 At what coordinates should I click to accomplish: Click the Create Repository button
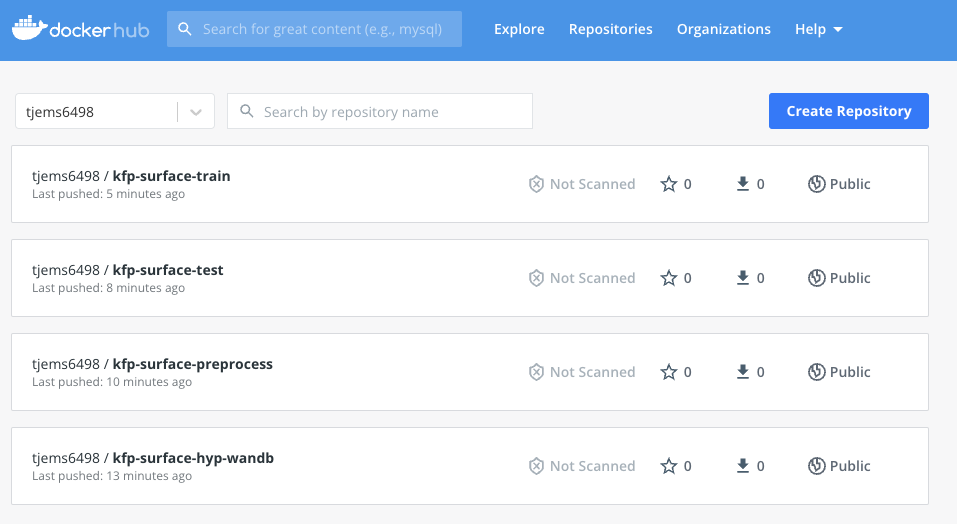[x=848, y=111]
